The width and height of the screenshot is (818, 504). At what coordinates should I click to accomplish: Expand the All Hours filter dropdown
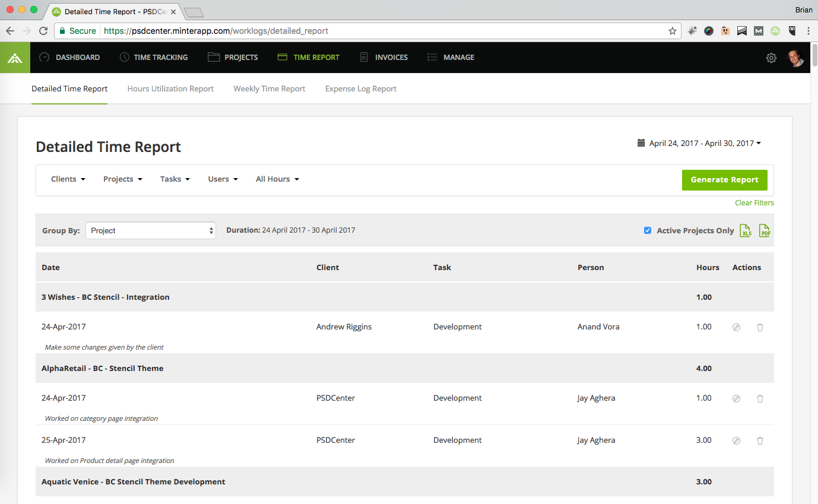277,179
